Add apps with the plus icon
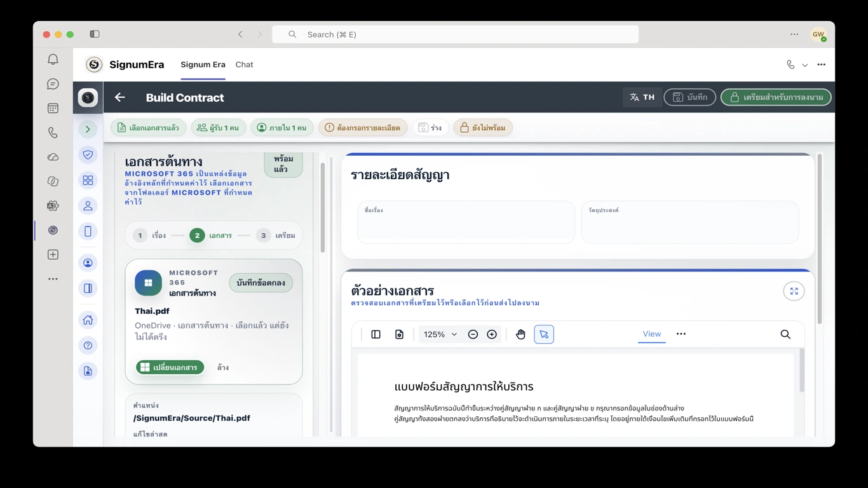The width and height of the screenshot is (868, 488). click(x=53, y=255)
